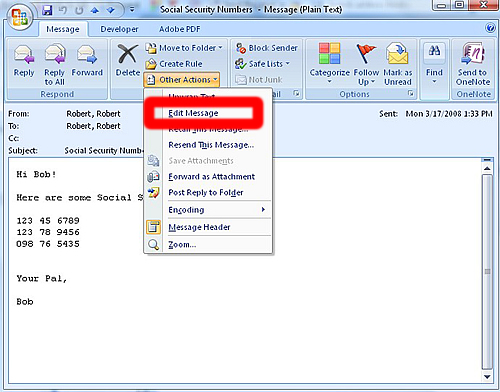The height and width of the screenshot is (392, 500).
Task: Click the line '123 78 9456' in message
Action: click(48, 232)
